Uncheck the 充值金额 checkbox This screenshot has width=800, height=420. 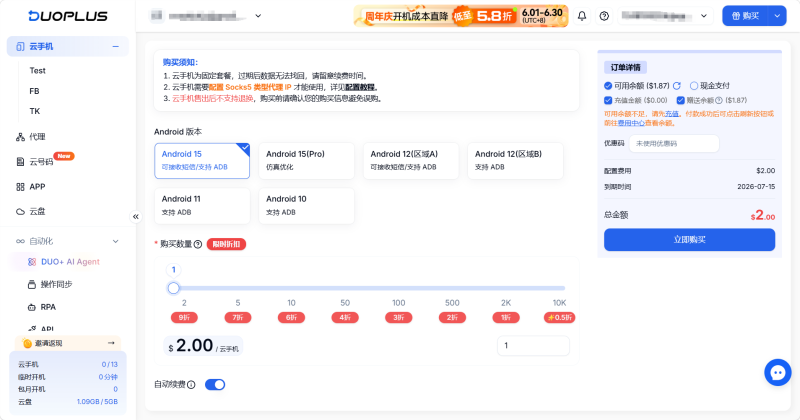(608, 101)
